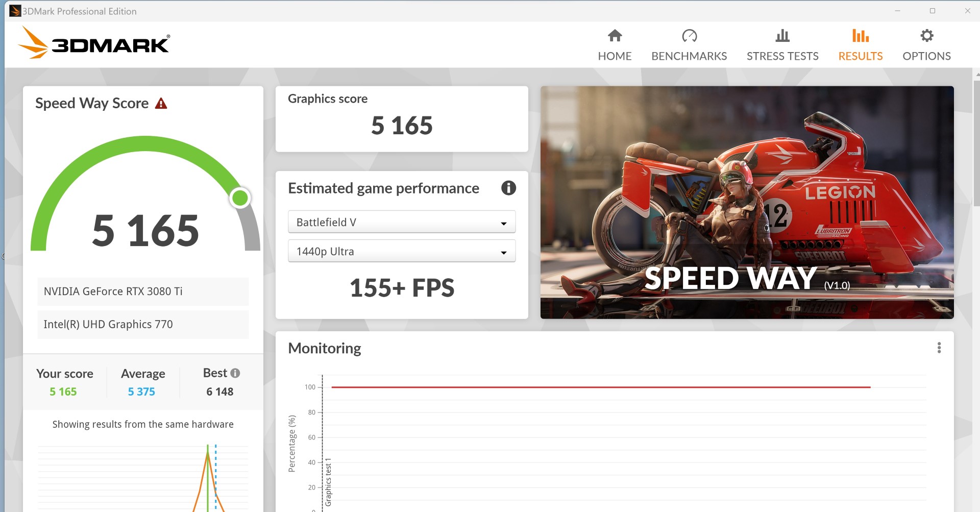980x512 pixels.
Task: Select Intel(R) UHD Graphics 770 row
Action: point(143,325)
